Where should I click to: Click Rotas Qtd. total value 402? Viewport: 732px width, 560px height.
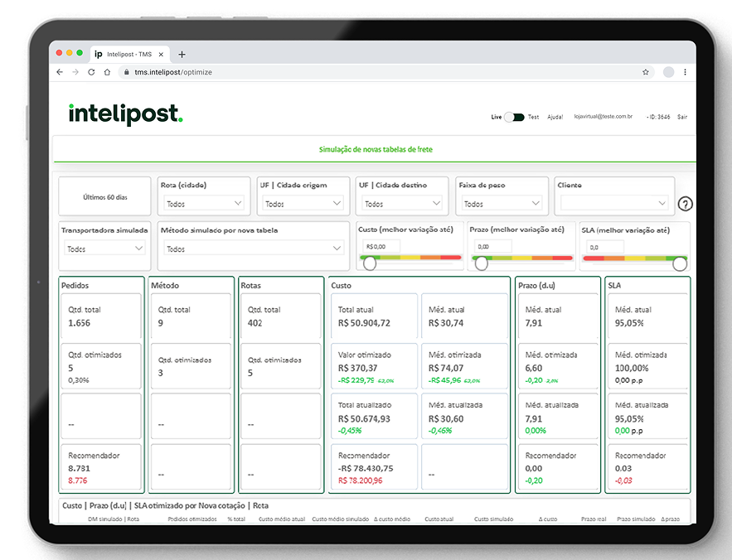pyautogui.click(x=255, y=323)
